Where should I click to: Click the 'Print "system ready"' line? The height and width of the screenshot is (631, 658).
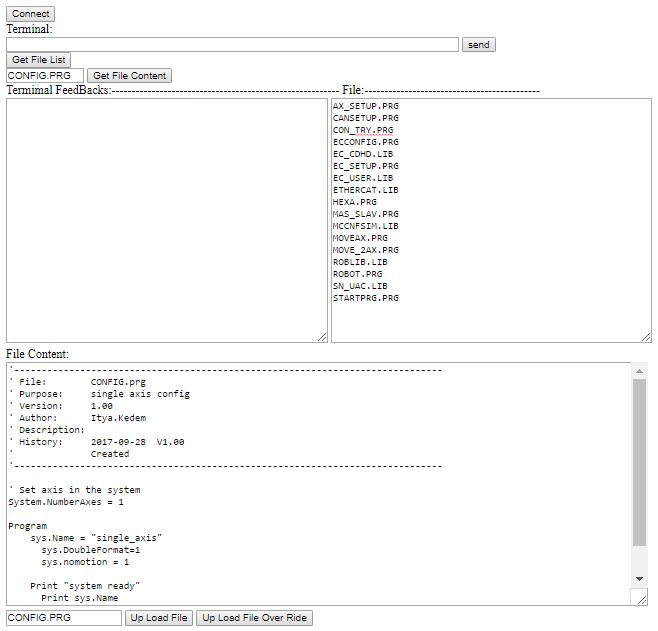coord(85,586)
